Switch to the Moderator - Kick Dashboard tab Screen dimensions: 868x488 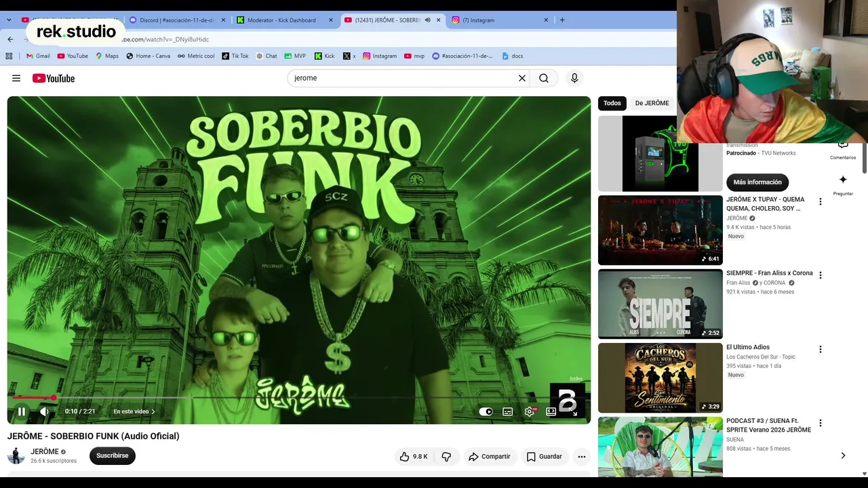[285, 20]
